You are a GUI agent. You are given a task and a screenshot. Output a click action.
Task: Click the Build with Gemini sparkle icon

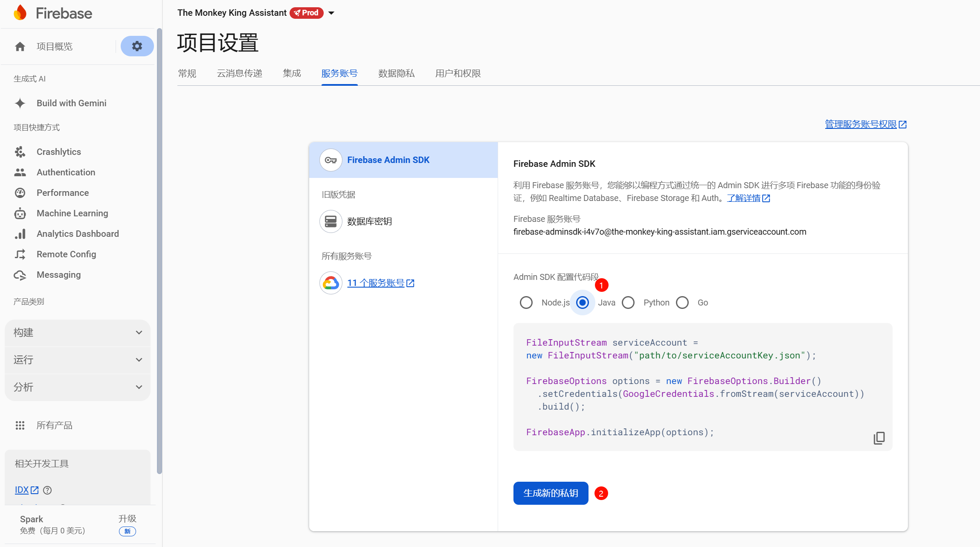click(x=20, y=103)
